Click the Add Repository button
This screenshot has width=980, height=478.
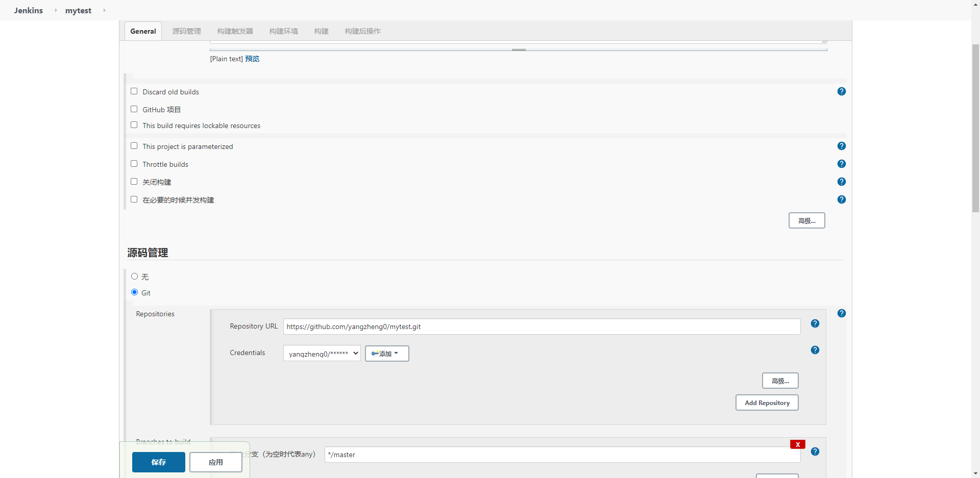[x=767, y=402]
